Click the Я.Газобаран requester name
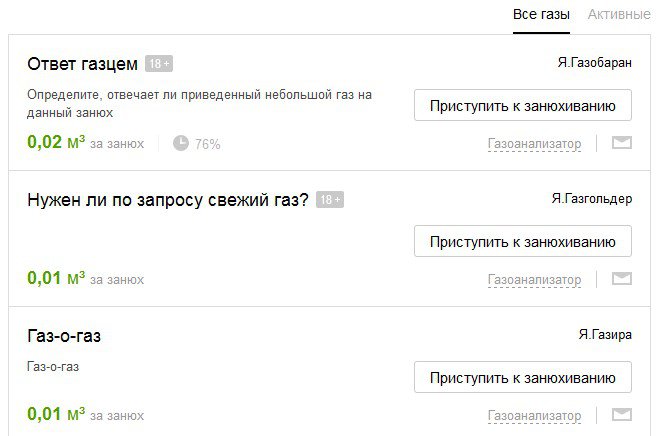 point(594,63)
